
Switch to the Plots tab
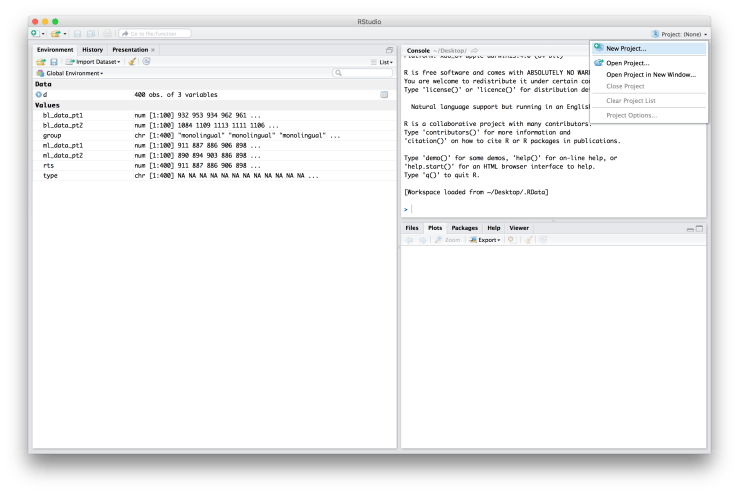(x=435, y=228)
